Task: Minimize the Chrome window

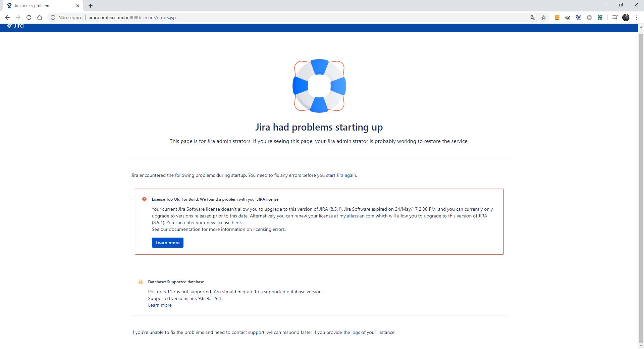Action: [x=605, y=5]
